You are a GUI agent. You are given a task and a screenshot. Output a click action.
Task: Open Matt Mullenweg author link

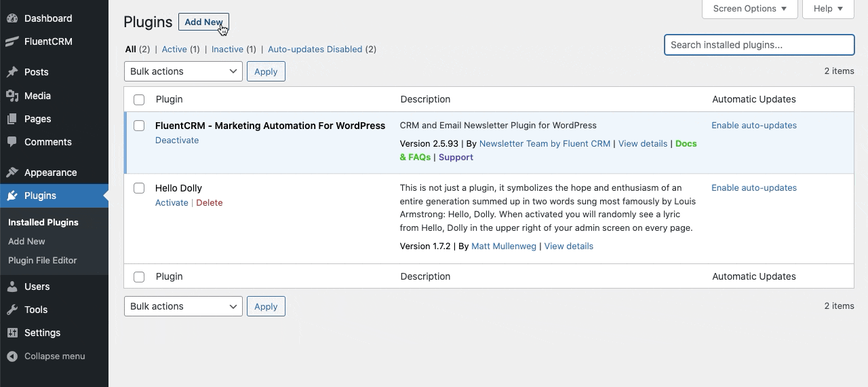pos(504,246)
